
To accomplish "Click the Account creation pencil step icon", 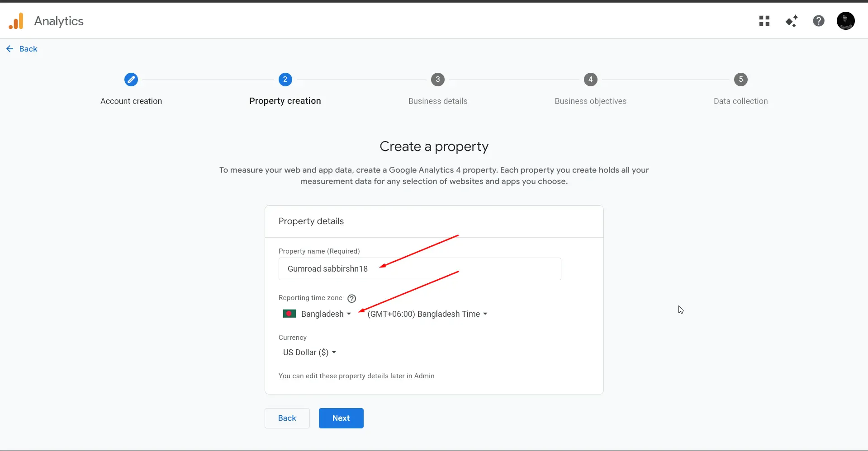I will click(131, 80).
